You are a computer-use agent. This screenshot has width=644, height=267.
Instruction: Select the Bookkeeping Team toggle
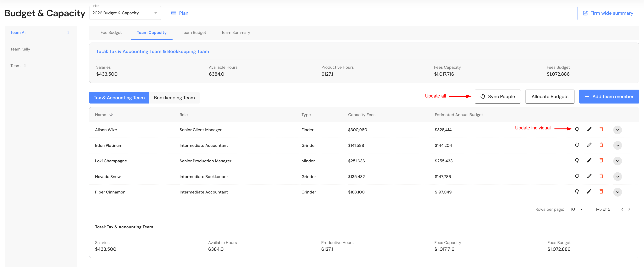174,98
